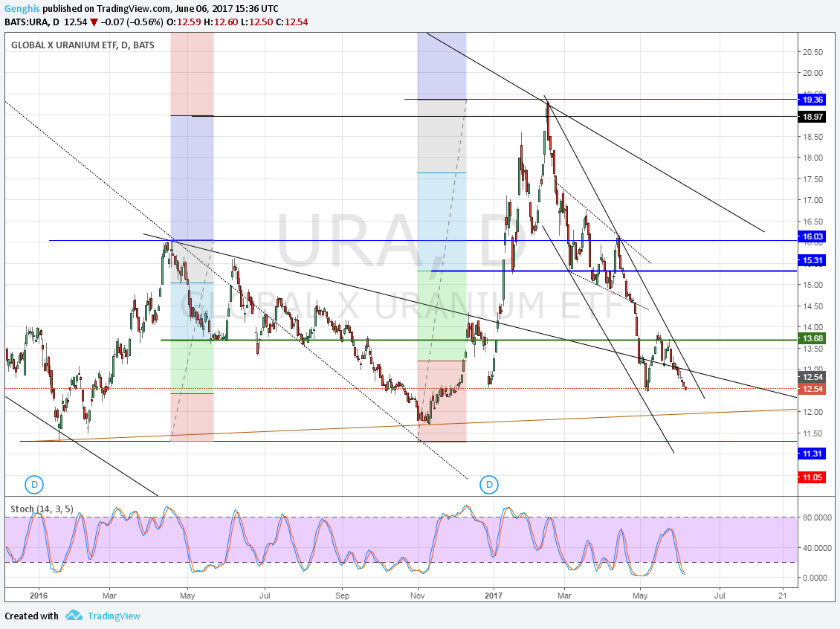Click the 12.00 price axis tick
The image size is (840, 629).
(812, 412)
